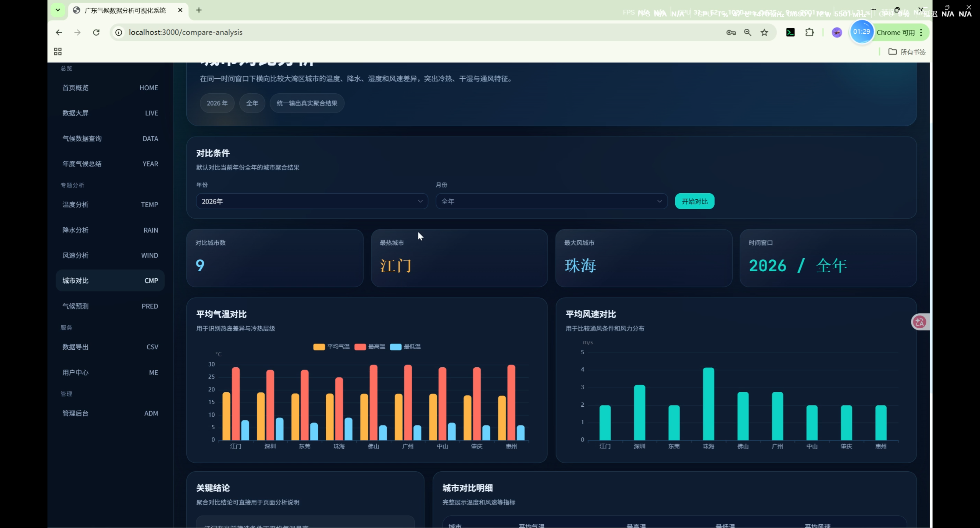Click the floating translate icon at right edge
This screenshot has width=980, height=528.
tap(920, 322)
